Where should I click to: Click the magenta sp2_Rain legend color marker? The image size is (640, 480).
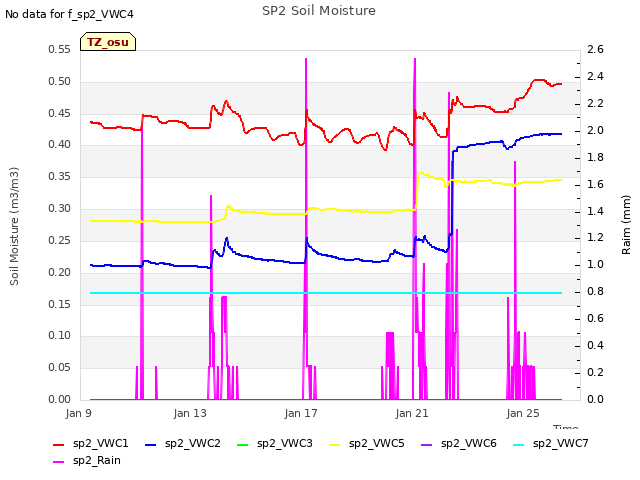59,462
